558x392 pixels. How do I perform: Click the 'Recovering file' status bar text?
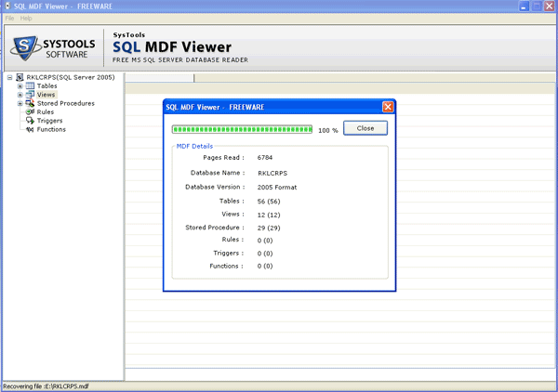pyautogui.click(x=46, y=386)
